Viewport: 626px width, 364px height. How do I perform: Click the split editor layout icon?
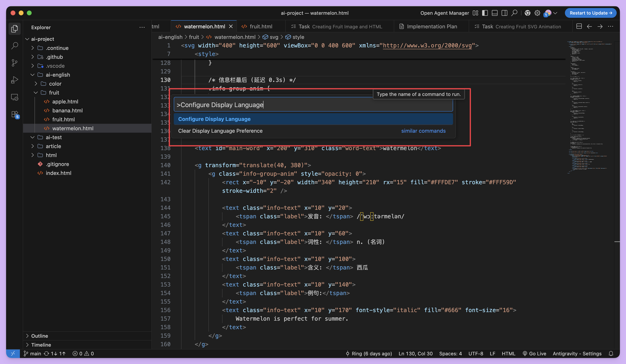pyautogui.click(x=579, y=27)
